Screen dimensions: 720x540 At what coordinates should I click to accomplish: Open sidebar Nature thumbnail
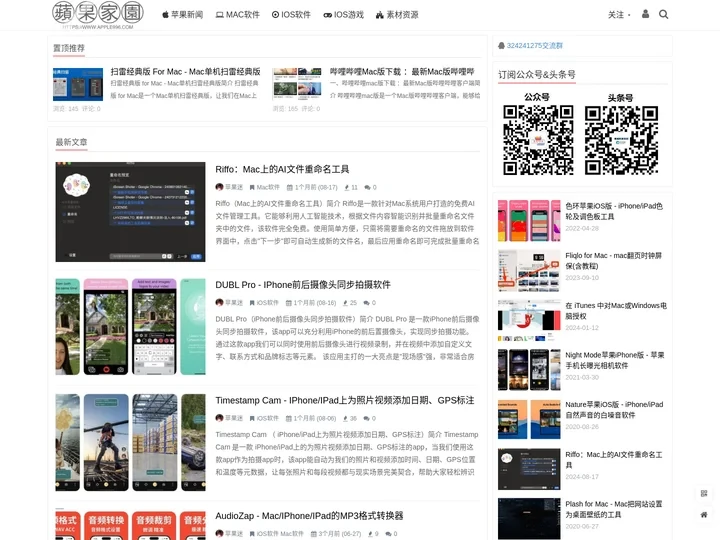click(x=529, y=419)
